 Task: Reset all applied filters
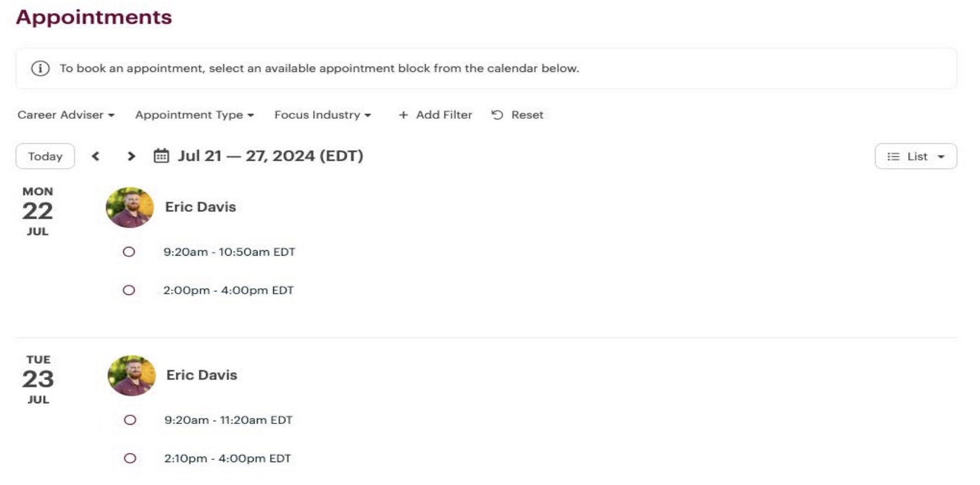tap(526, 115)
